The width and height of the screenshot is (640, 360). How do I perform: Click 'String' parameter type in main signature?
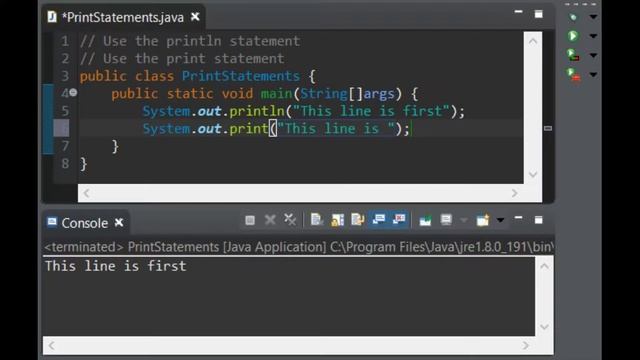324,94
